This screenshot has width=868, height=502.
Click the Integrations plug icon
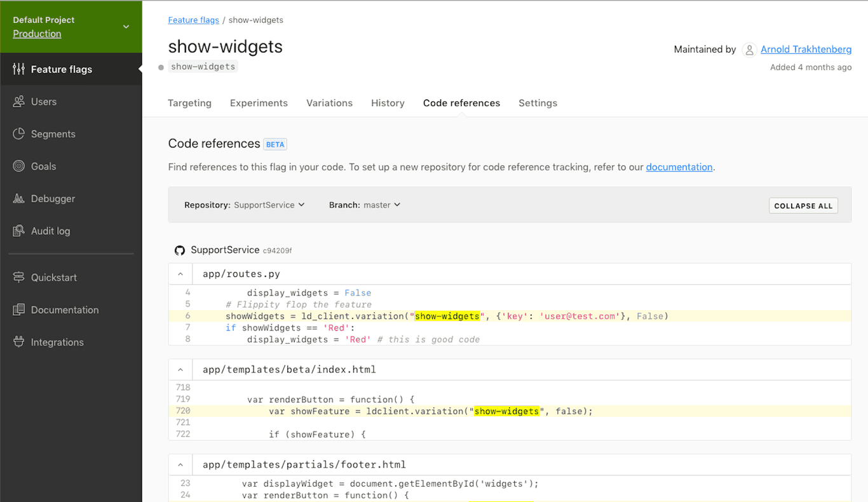tap(20, 342)
